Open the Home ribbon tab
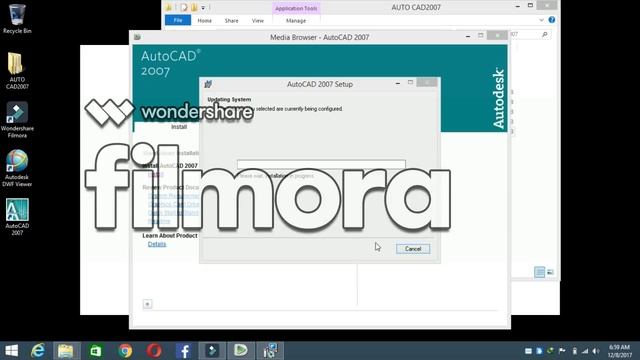Viewport: 640px width, 360px height. click(x=204, y=20)
